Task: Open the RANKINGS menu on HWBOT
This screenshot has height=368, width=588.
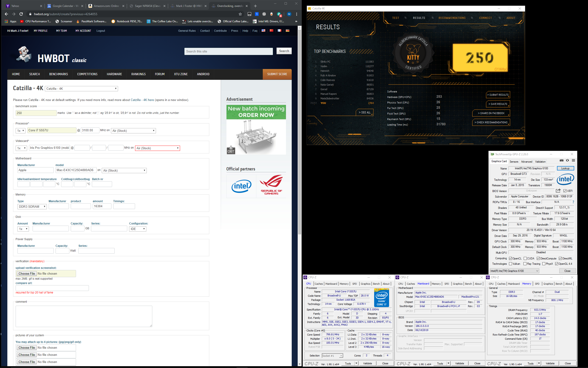Action: click(139, 74)
